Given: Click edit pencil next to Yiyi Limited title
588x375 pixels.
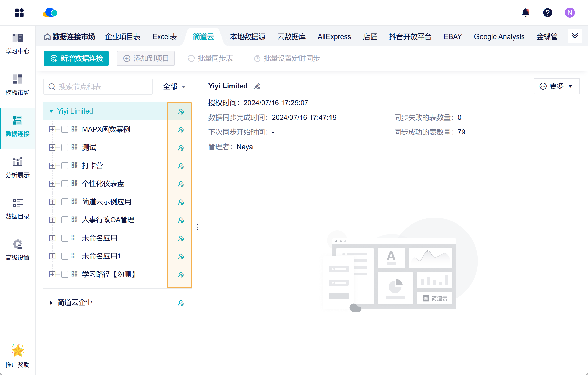Looking at the screenshot, I should [256, 86].
